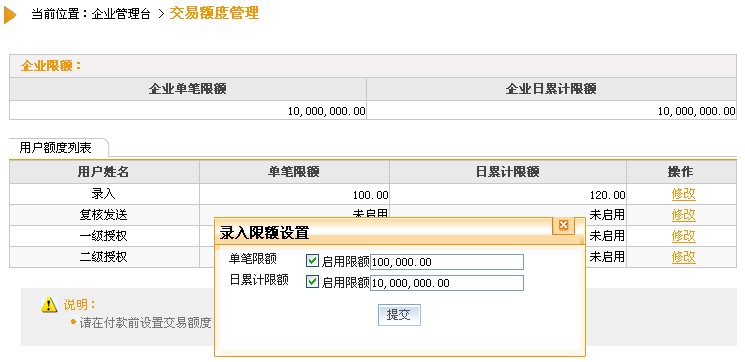This screenshot has width=745, height=362.
Task: Click the 单笔限额 table column header
Action: tap(294, 172)
